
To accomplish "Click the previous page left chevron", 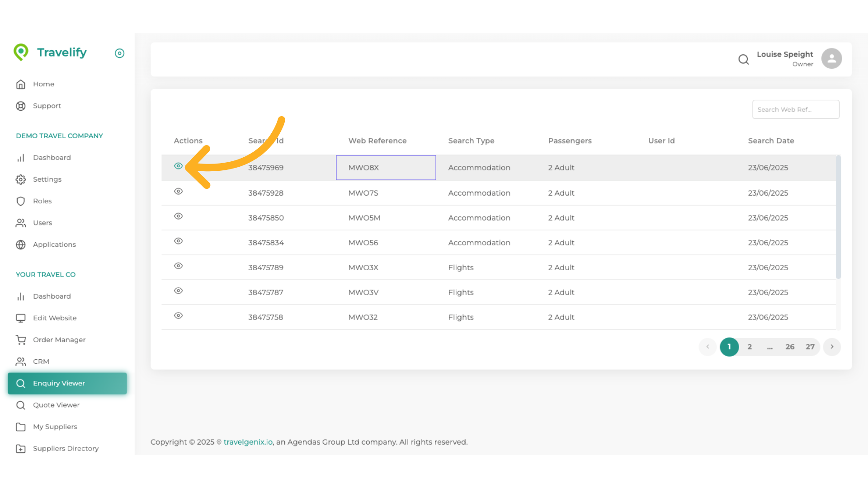I will (x=708, y=347).
